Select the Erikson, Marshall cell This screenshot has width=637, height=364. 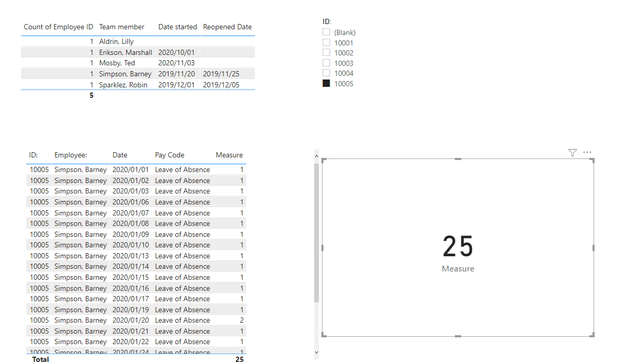[x=126, y=52]
